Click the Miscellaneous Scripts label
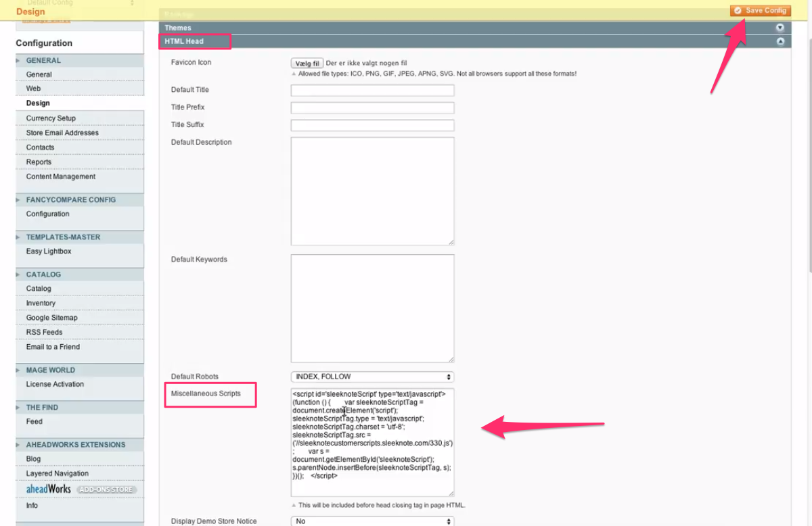This screenshot has width=812, height=526. 206,393
